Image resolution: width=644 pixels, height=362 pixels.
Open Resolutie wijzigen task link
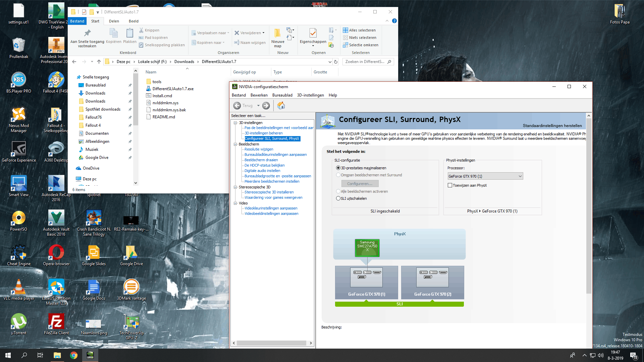tap(259, 149)
